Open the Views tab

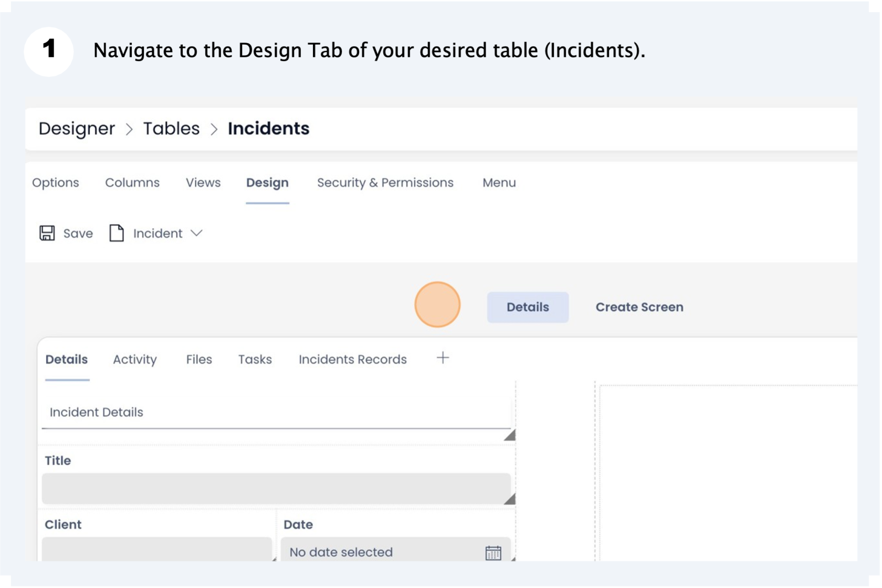[203, 183]
